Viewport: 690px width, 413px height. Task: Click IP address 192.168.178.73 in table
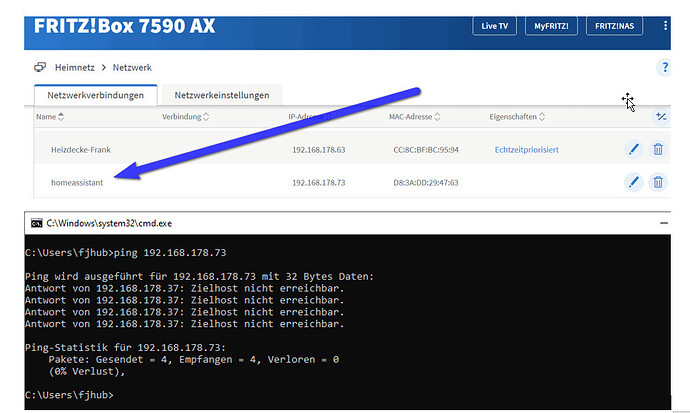point(319,183)
